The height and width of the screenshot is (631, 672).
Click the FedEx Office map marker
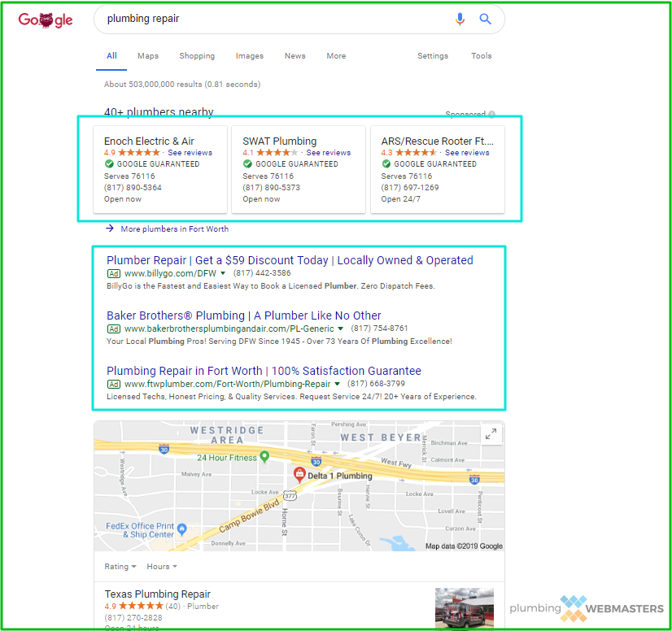coord(181,529)
